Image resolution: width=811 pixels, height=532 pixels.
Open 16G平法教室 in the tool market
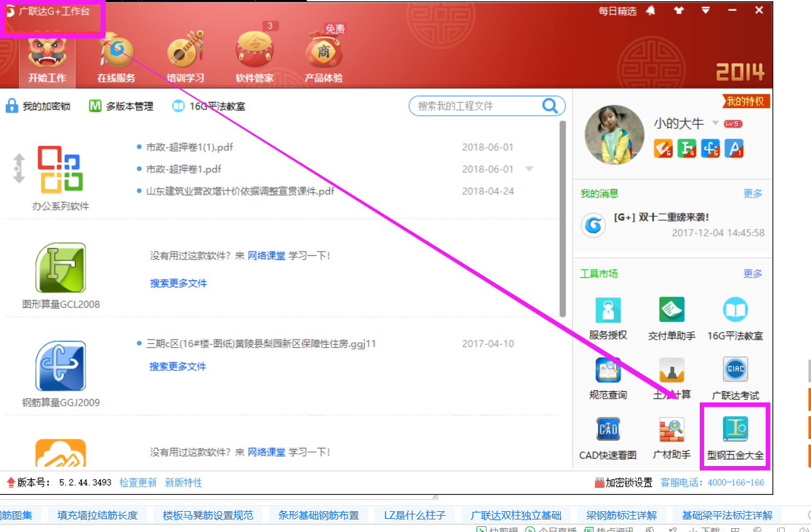tap(735, 319)
